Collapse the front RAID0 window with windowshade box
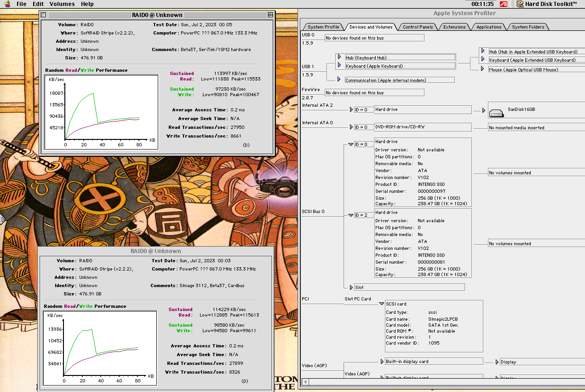 (270, 15)
